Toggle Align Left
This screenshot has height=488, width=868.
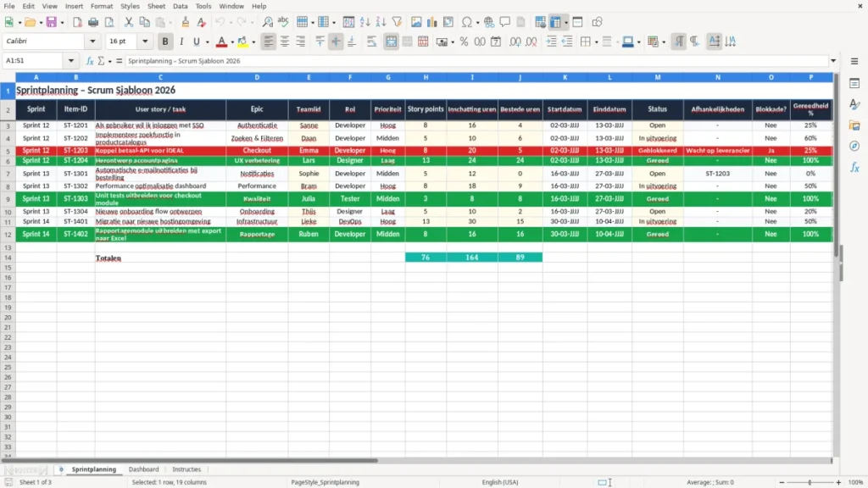pos(269,42)
